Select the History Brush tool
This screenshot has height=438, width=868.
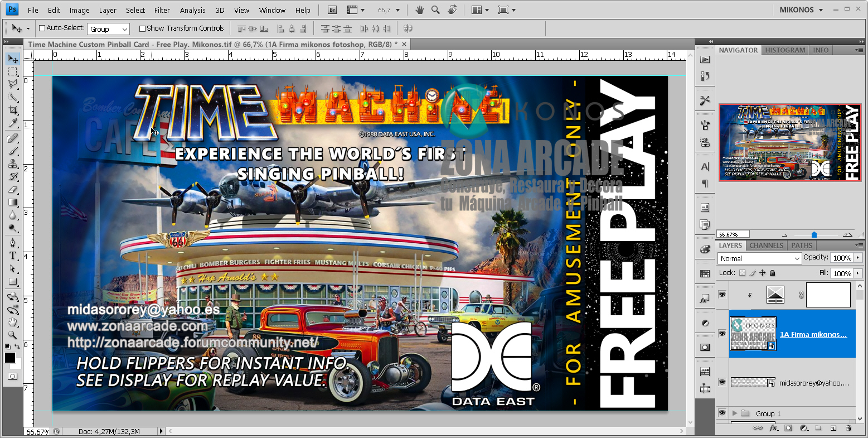point(12,176)
